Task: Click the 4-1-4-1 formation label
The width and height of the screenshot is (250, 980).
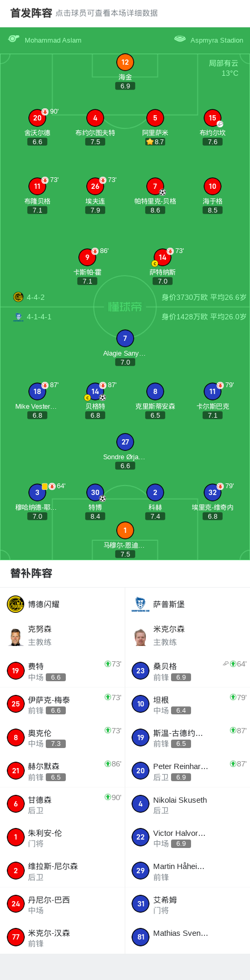Action: [x=39, y=317]
